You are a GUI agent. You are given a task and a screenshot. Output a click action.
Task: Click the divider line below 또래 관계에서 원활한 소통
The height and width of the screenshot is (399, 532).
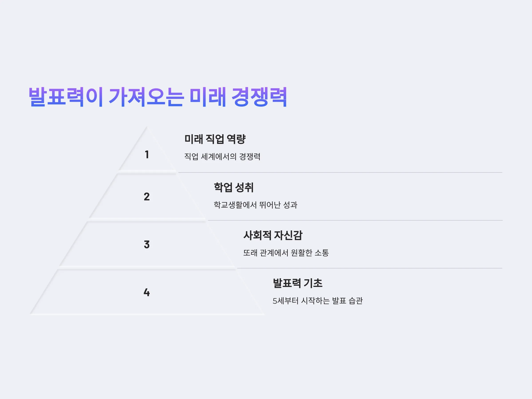point(370,268)
